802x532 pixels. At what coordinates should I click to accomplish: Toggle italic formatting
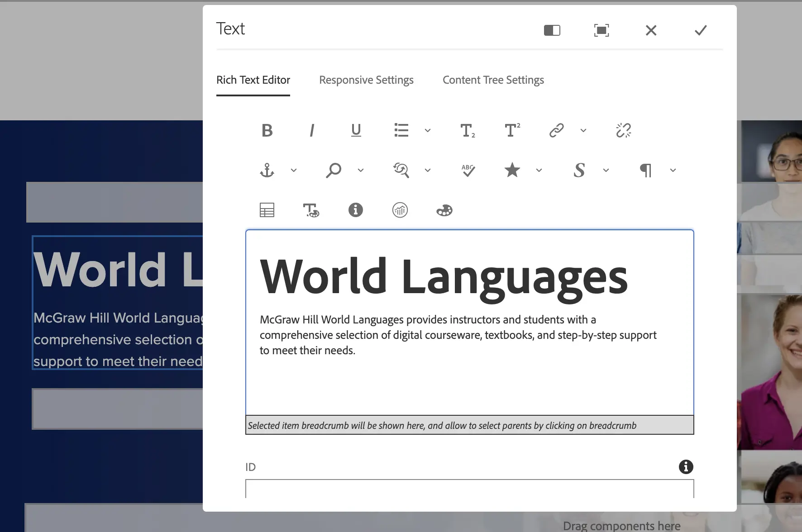[x=311, y=131]
